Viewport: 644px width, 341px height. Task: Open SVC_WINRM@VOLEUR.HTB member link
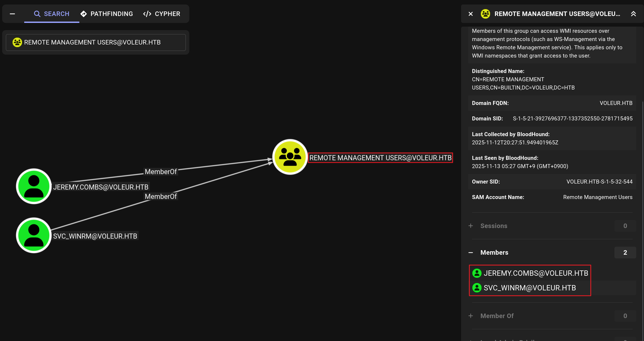click(x=530, y=288)
